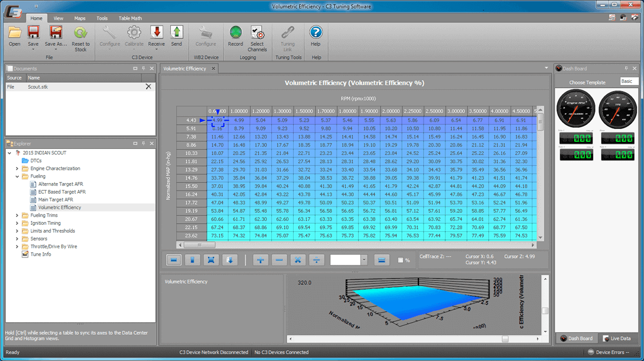Click the multiply math button

[298, 260]
